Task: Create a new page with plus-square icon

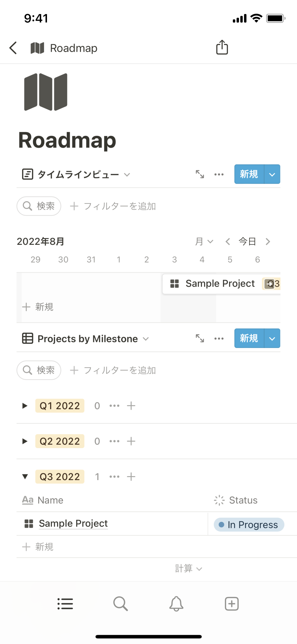Action: [232, 604]
